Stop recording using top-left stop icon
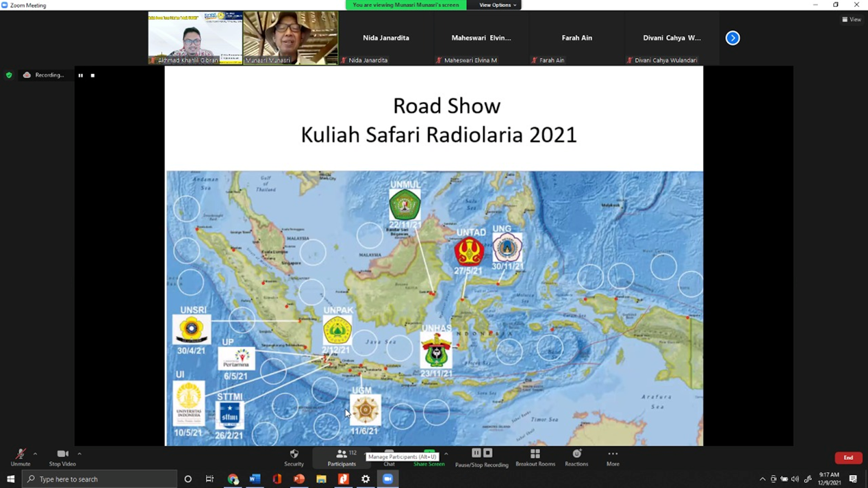 pyautogui.click(x=93, y=75)
